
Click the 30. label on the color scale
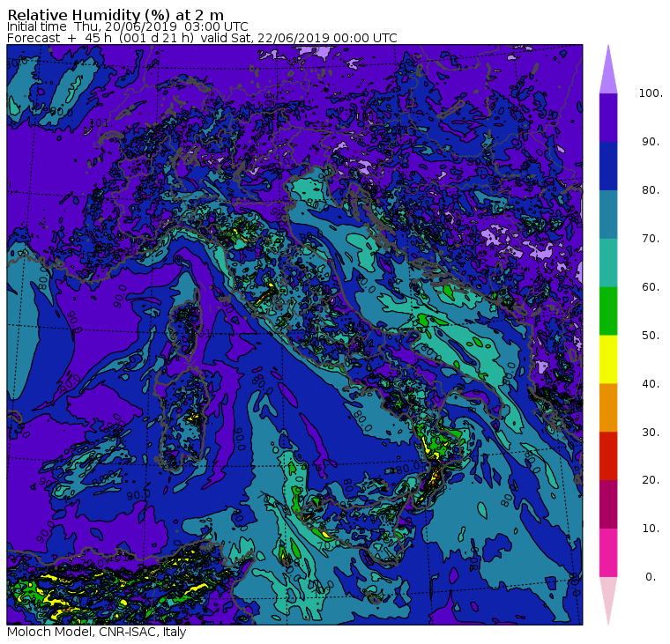pyautogui.click(x=651, y=433)
